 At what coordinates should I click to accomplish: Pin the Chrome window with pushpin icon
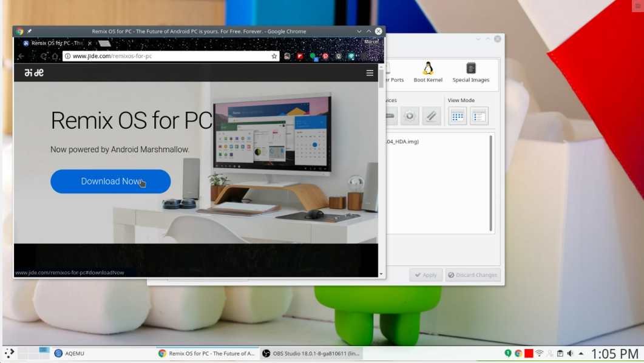[29, 31]
